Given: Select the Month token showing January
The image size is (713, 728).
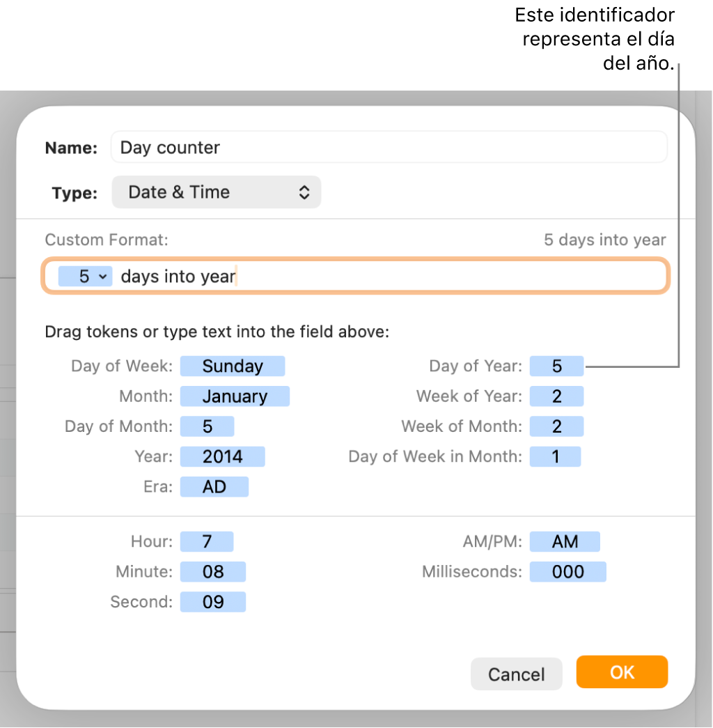Looking at the screenshot, I should point(235,396).
